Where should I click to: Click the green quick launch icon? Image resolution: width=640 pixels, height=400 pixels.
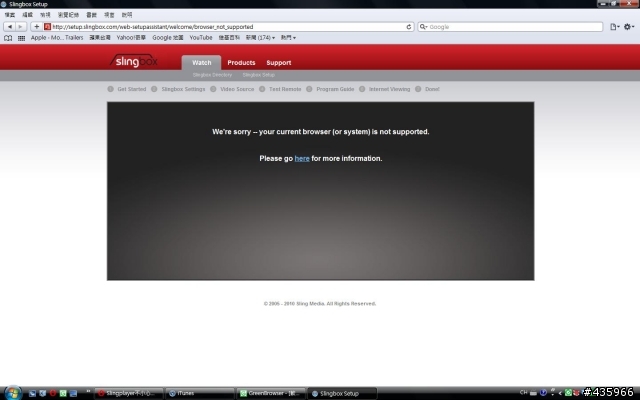pyautogui.click(x=63, y=393)
